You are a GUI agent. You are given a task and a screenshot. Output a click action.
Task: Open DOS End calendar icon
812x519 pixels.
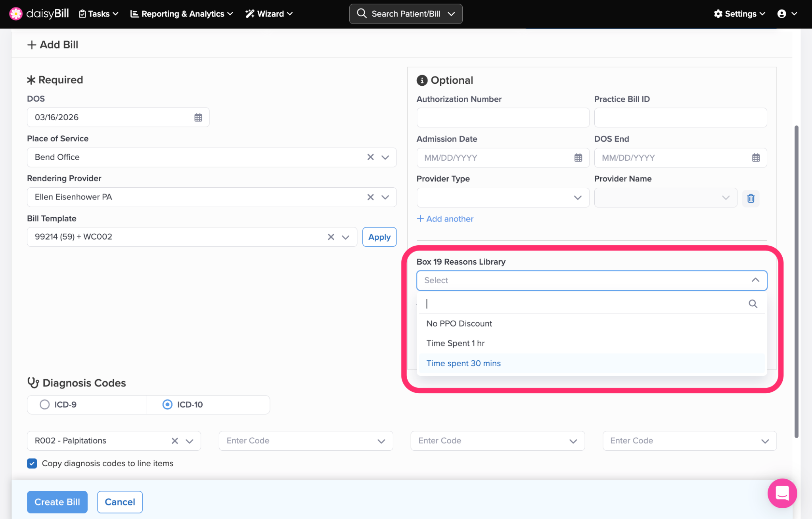[x=756, y=158]
